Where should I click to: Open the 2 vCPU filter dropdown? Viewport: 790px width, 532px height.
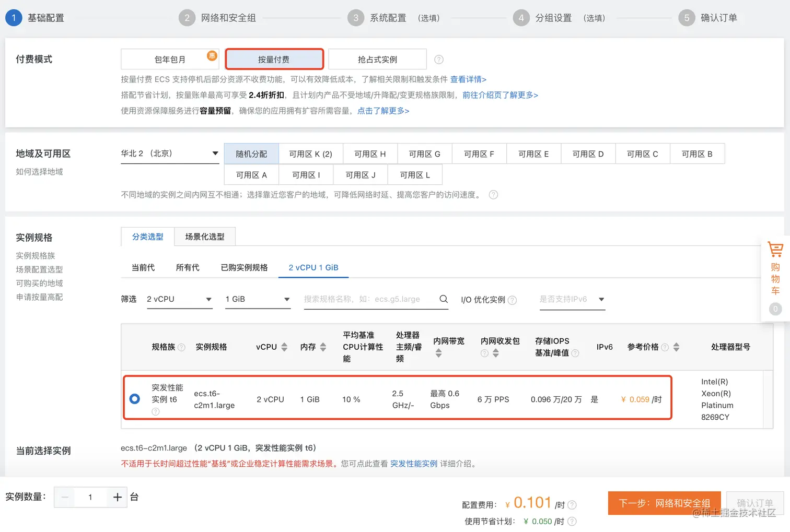pos(179,299)
